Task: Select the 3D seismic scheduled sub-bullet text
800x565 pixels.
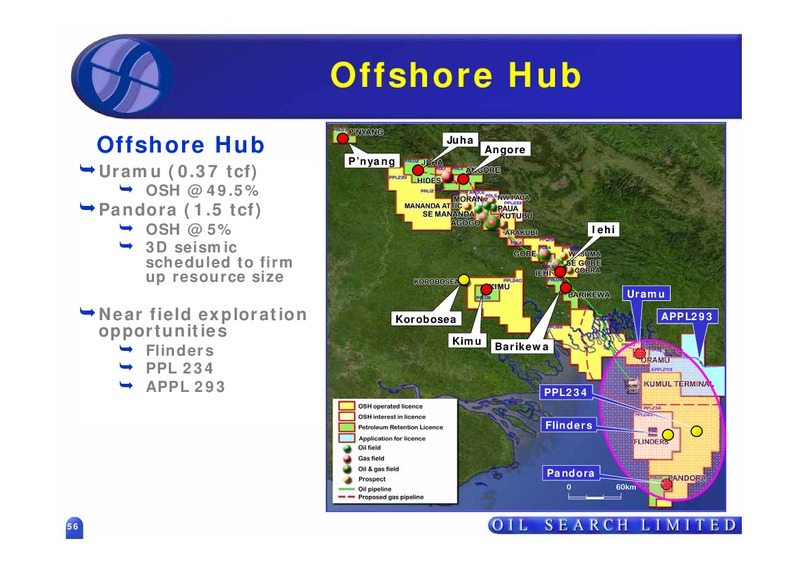Action: tap(219, 262)
